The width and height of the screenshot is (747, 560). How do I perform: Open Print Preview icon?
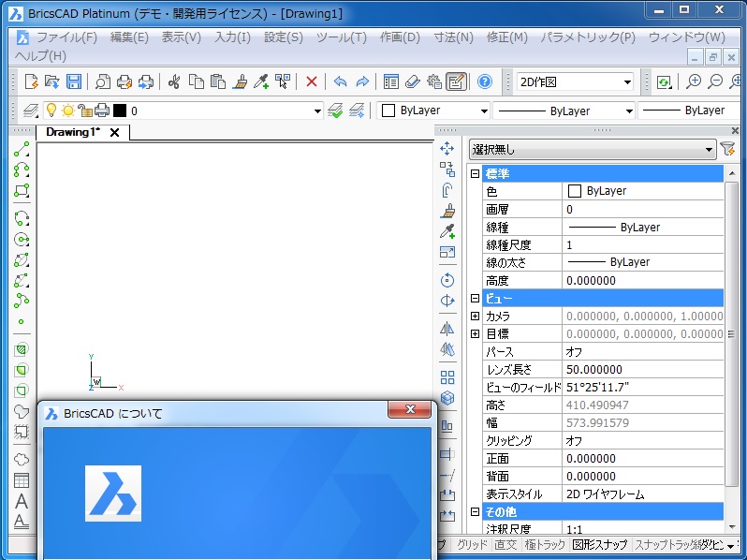point(102,81)
